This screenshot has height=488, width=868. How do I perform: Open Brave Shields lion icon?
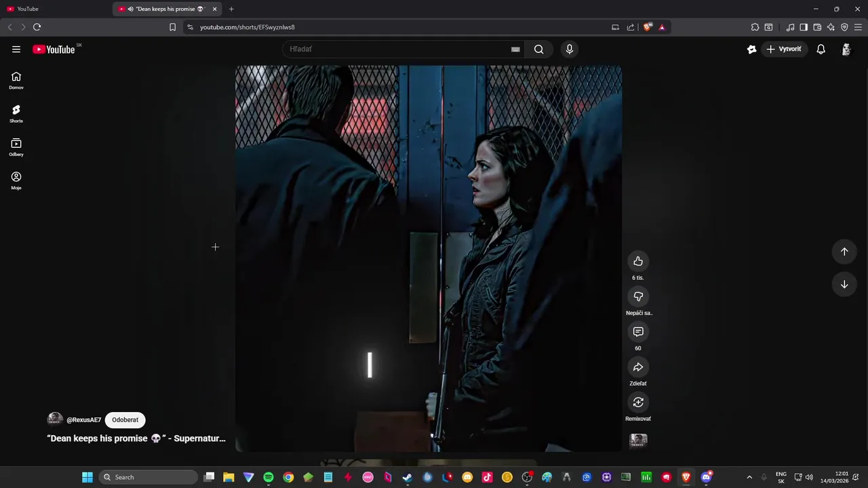[x=648, y=27]
